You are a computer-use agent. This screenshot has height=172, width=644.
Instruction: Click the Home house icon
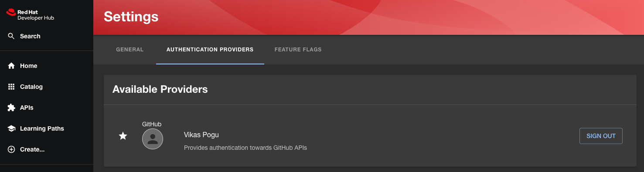tap(11, 66)
